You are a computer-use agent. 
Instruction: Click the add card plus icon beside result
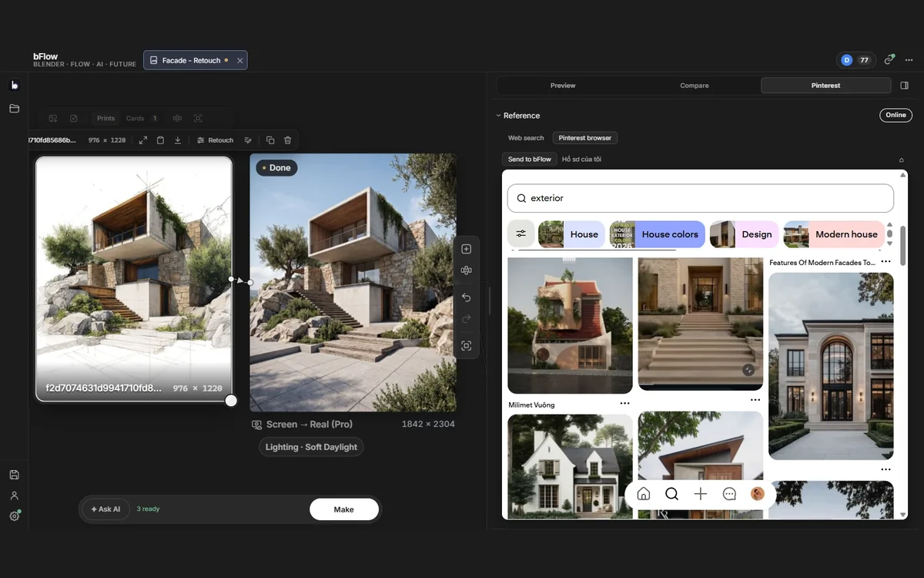(x=466, y=249)
